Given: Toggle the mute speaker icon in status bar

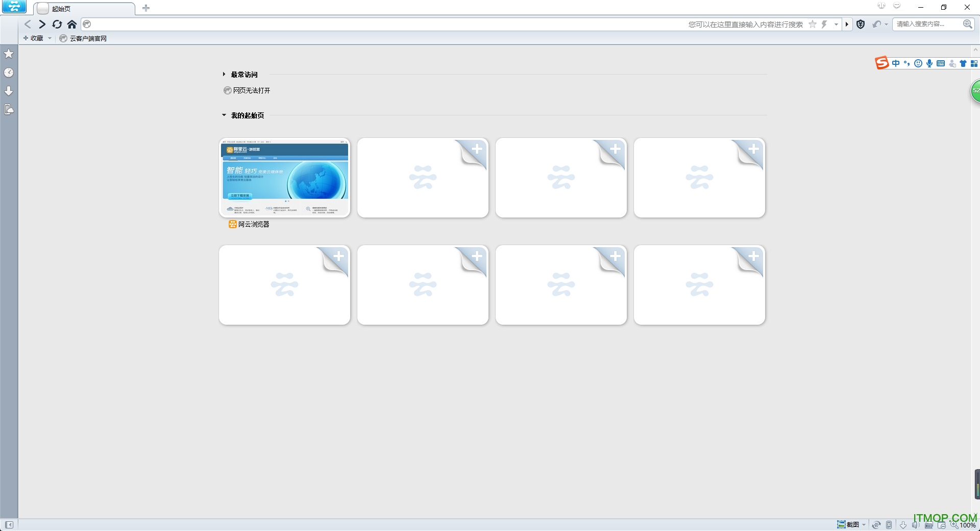Looking at the screenshot, I should point(916,524).
